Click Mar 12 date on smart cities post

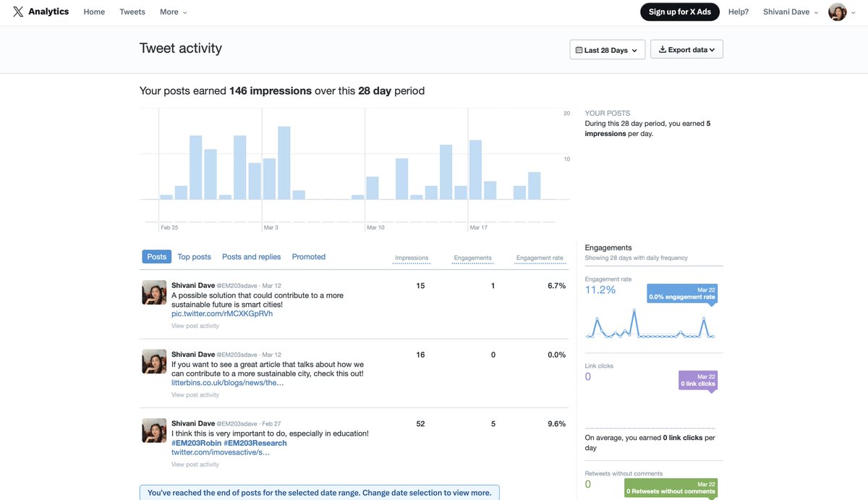click(x=272, y=286)
